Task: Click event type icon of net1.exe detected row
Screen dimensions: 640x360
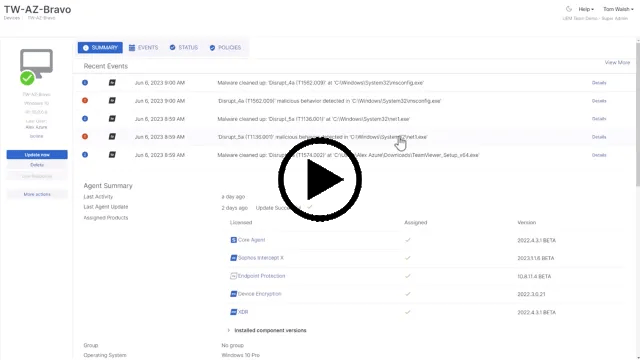Action: pyautogui.click(x=112, y=136)
